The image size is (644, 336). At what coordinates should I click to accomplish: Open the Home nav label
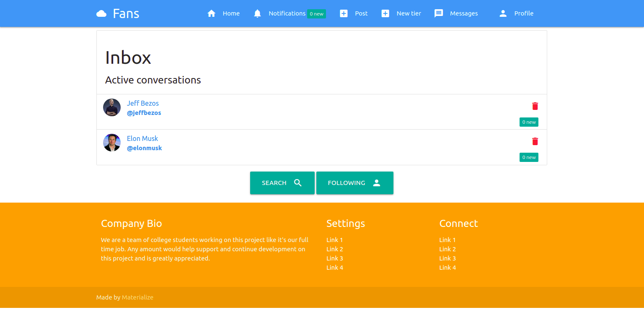tap(231, 13)
